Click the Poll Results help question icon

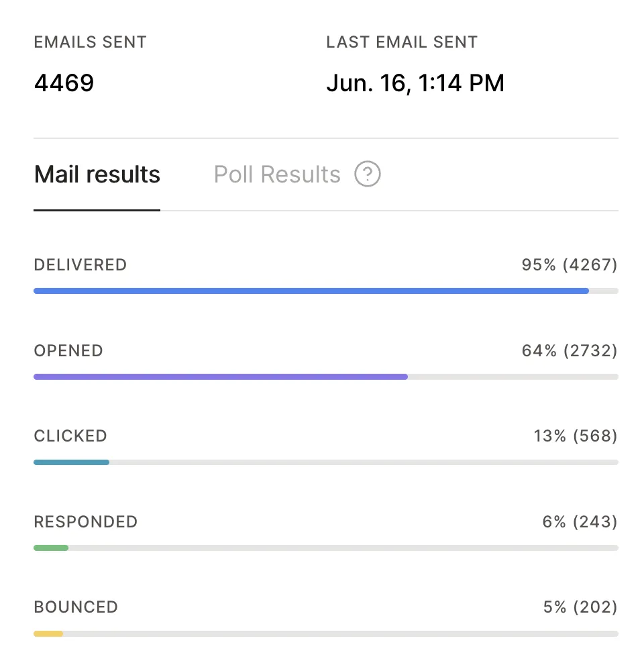pos(367,174)
